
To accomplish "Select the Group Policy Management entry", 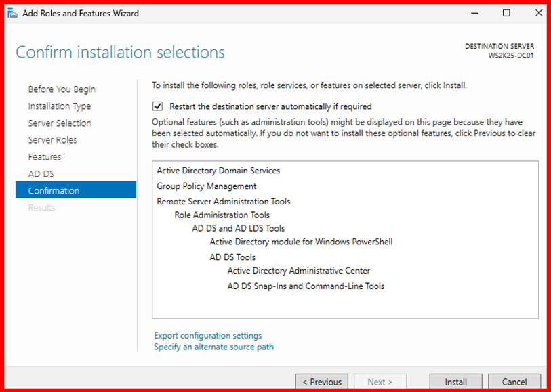I will 207,186.
